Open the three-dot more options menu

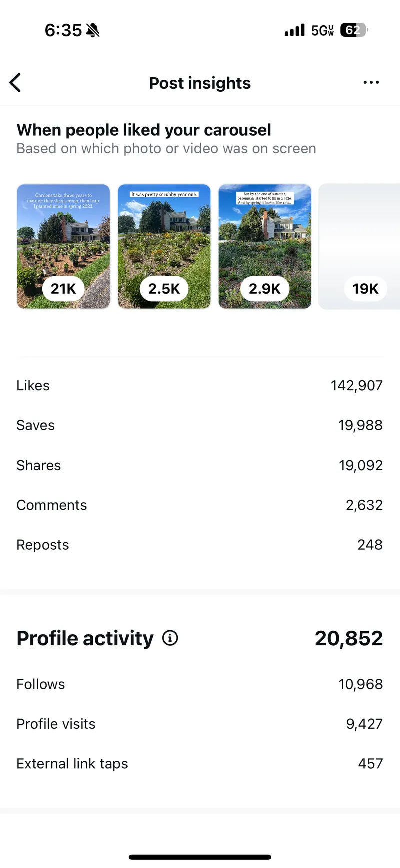(x=371, y=82)
